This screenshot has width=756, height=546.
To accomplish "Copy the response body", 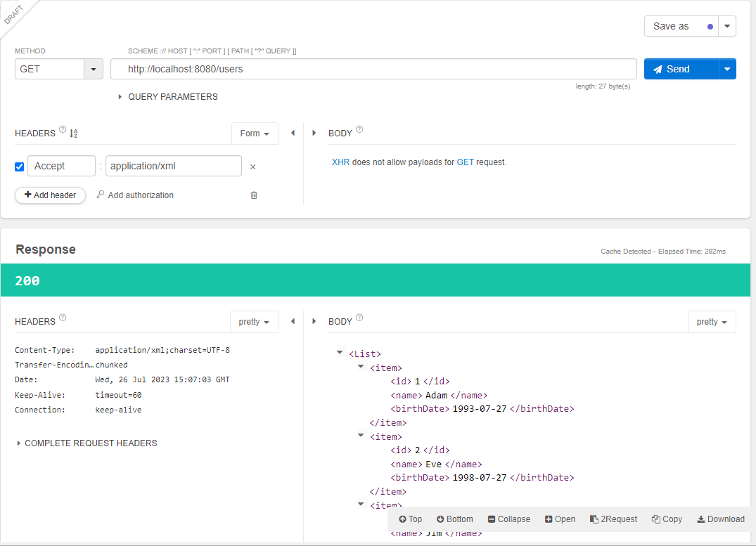I will click(667, 519).
